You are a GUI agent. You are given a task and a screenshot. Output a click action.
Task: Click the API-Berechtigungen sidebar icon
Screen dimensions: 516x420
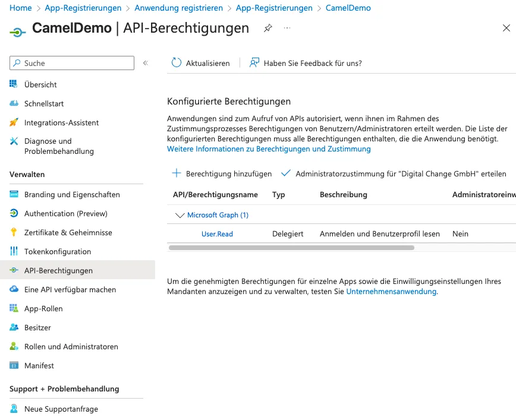click(x=14, y=270)
